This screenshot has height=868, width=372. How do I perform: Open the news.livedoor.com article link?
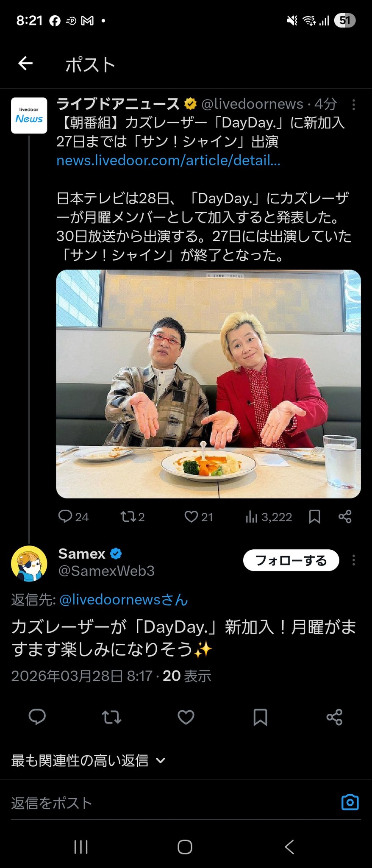[x=168, y=161]
